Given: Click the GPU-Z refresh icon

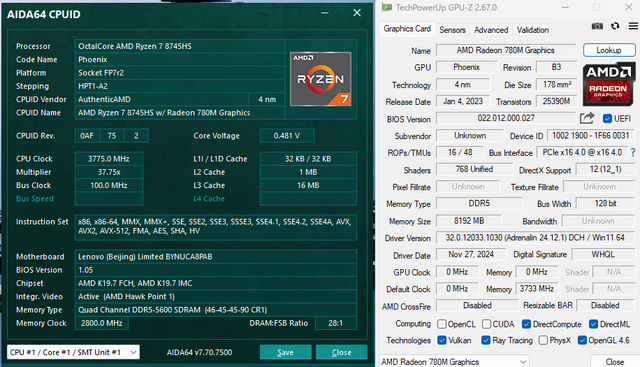Looking at the screenshot, I should 615,26.
